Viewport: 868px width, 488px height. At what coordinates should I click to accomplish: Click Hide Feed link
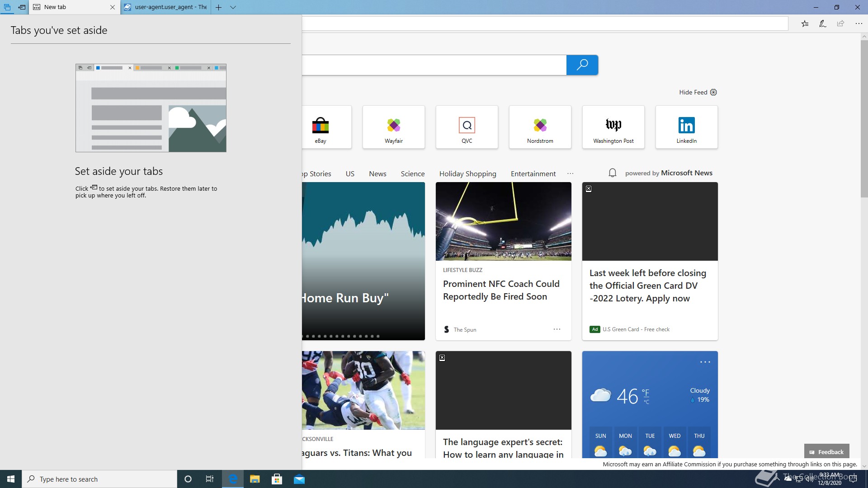pos(693,92)
